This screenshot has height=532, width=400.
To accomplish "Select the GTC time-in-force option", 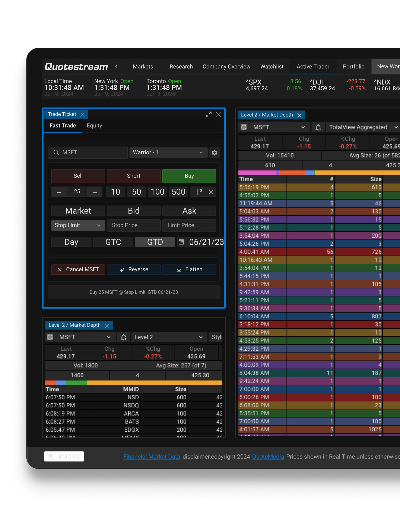I will 113,242.
